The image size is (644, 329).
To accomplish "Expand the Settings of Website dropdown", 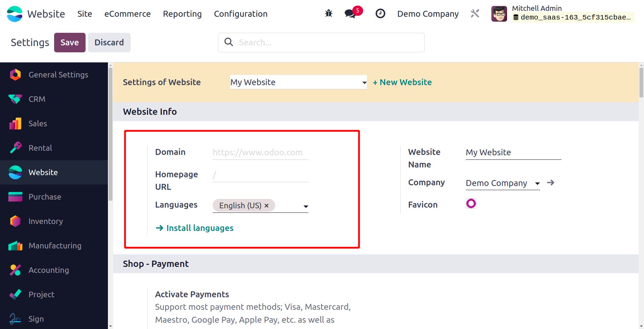I will (x=299, y=82).
